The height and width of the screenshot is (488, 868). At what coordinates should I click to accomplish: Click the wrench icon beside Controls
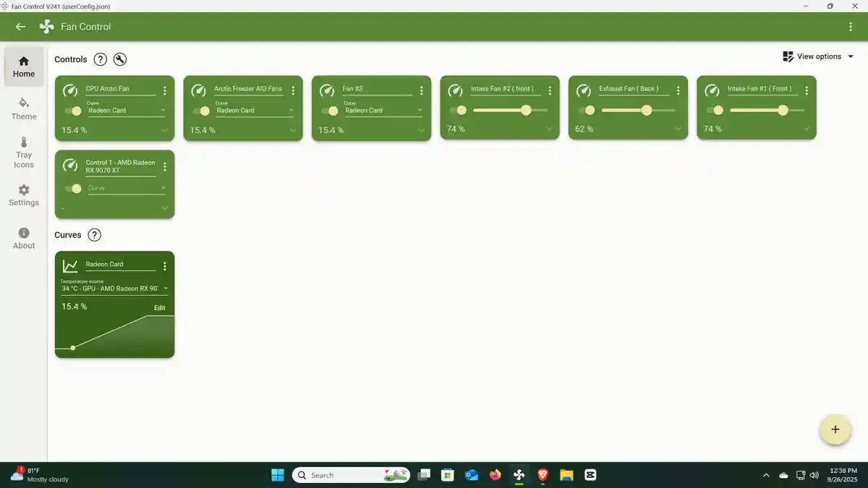point(120,59)
